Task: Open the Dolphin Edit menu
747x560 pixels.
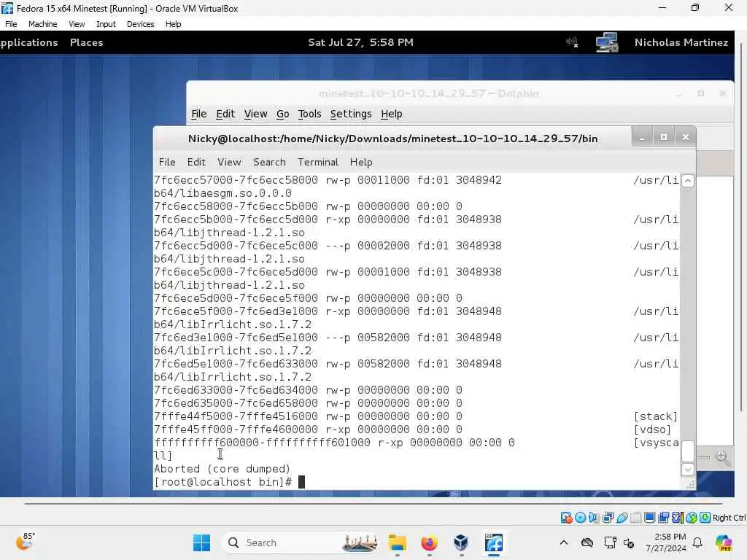Action: click(225, 114)
